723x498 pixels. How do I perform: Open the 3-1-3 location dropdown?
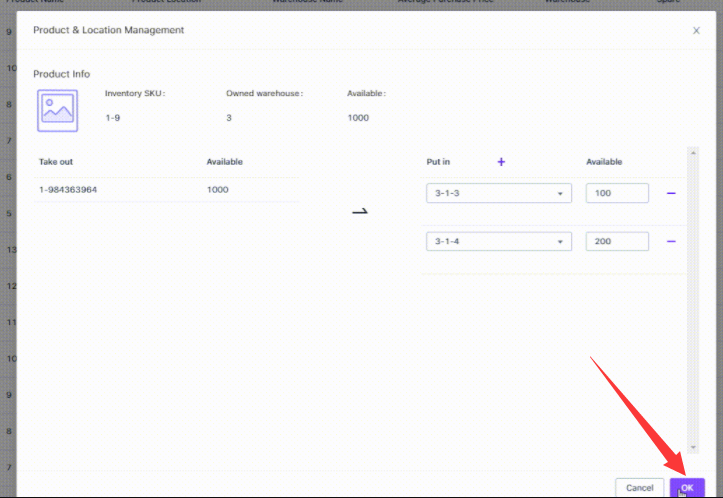pos(499,193)
